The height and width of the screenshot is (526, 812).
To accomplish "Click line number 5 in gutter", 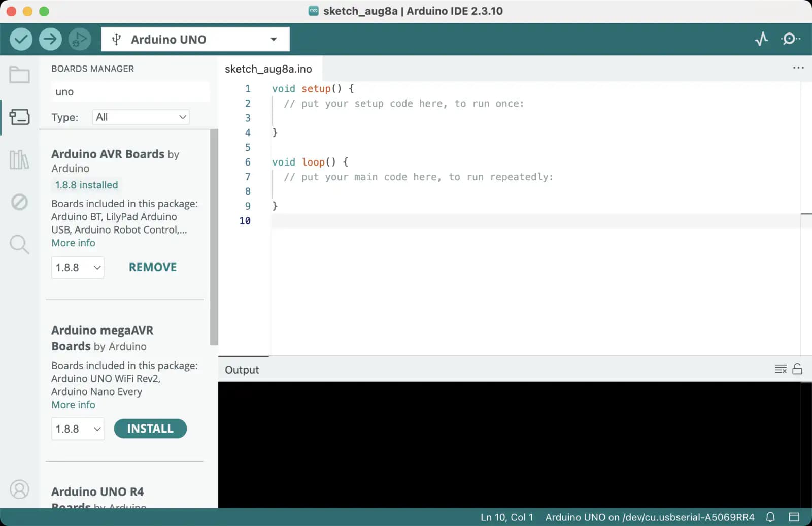I will 248,147.
